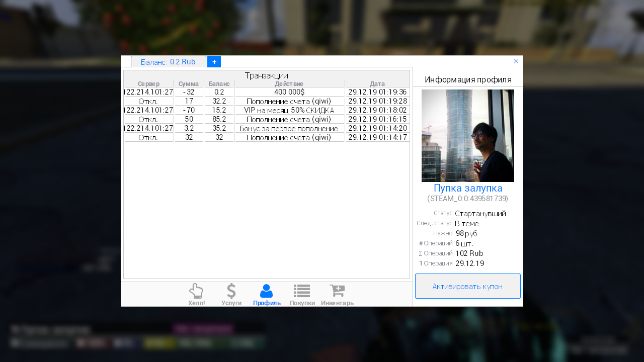Click the blue plus top-up button
The image size is (644, 362).
pyautogui.click(x=214, y=62)
